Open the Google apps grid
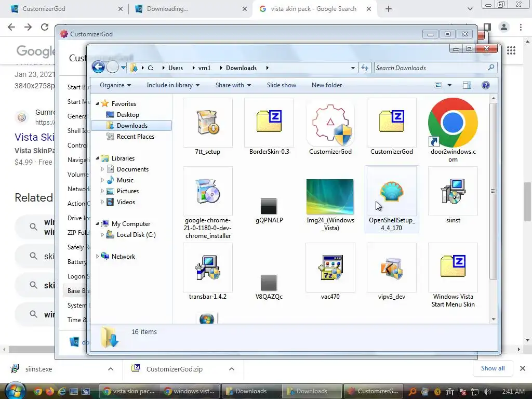The height and width of the screenshot is (399, 532). click(x=511, y=50)
